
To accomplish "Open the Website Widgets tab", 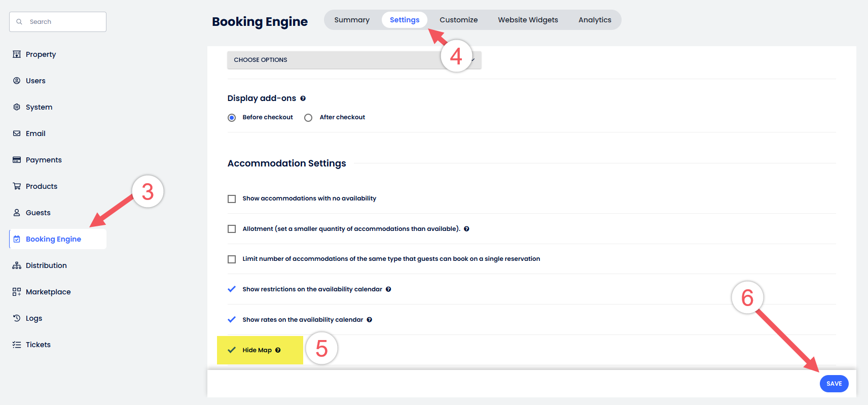I will pyautogui.click(x=528, y=20).
